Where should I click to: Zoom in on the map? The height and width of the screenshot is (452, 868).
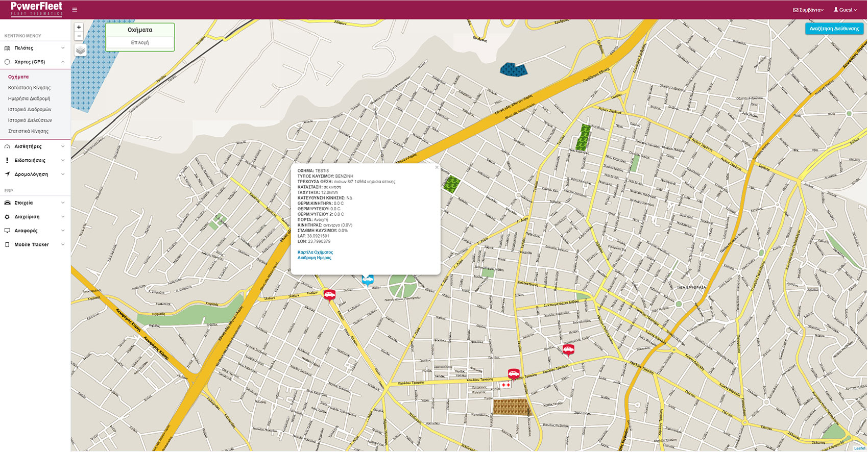point(79,27)
